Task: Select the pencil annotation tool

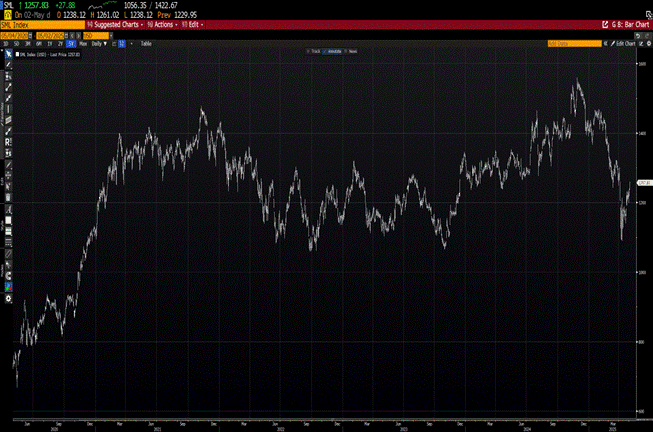Action: 8,65
